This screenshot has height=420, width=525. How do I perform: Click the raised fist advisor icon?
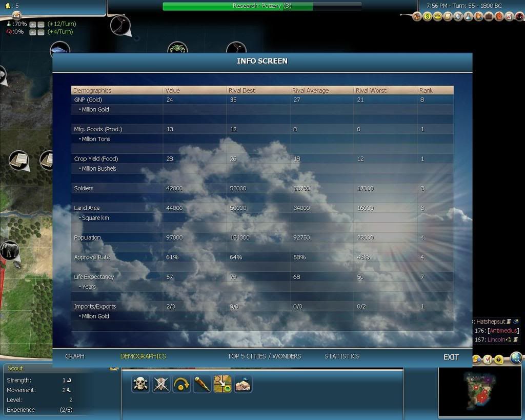(499, 16)
